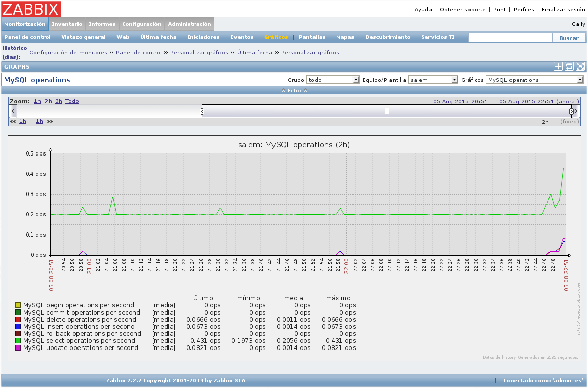Open Vistazo general submenu
Image resolution: width=588 pixels, height=388 pixels.
pyautogui.click(x=83, y=37)
